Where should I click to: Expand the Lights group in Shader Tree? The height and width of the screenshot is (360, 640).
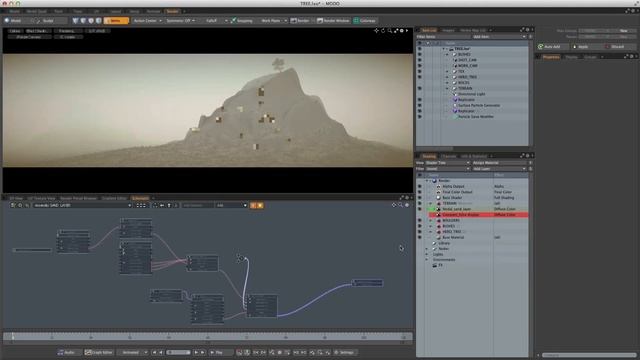[x=427, y=254]
